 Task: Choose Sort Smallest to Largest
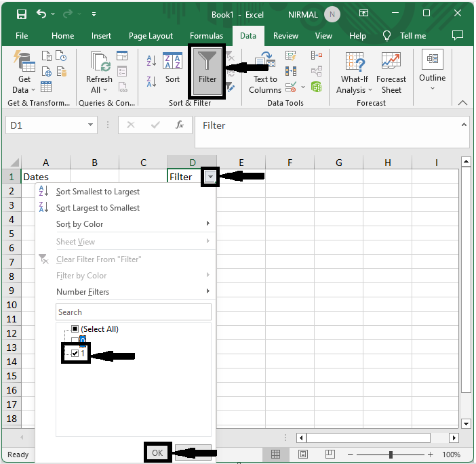click(x=98, y=192)
